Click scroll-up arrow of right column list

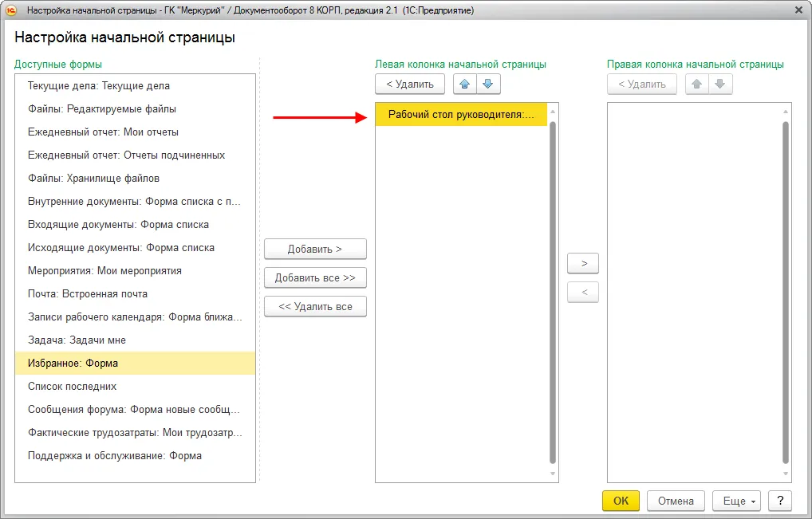pos(786,112)
